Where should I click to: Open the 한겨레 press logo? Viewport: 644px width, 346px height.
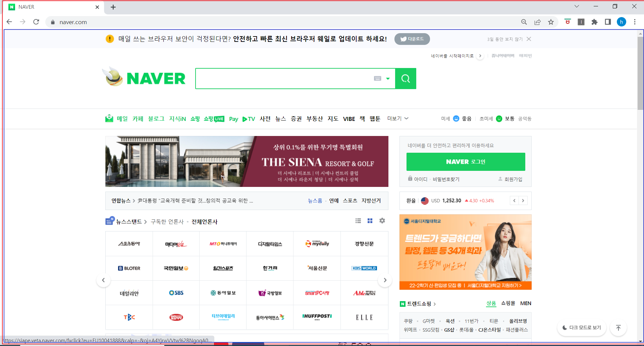point(270,268)
